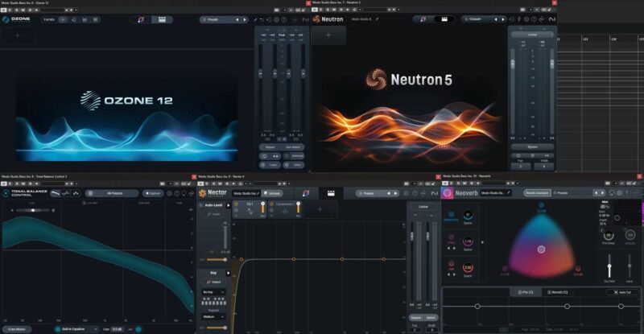The height and width of the screenshot is (334, 644).
Task: Click Gain value field in Tonal Balance
Action: (x=118, y=329)
